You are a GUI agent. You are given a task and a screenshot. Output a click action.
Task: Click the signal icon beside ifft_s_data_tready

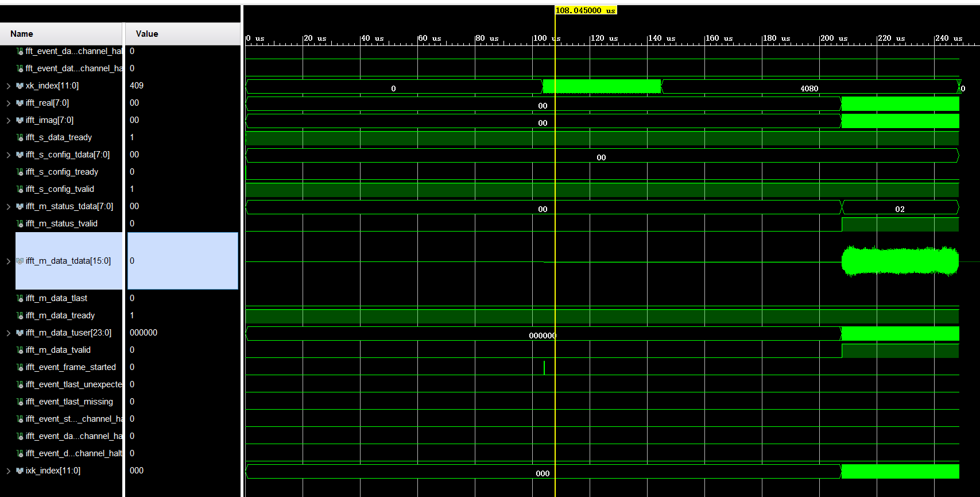pos(20,137)
